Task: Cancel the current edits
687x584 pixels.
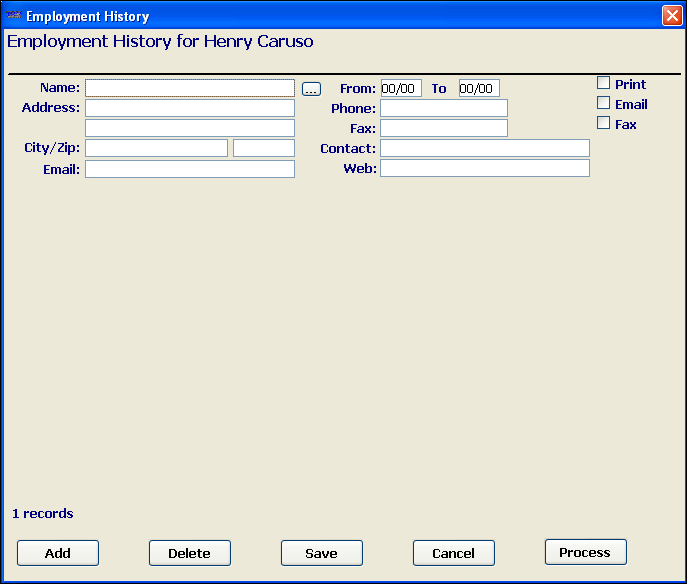Action: coord(453,553)
